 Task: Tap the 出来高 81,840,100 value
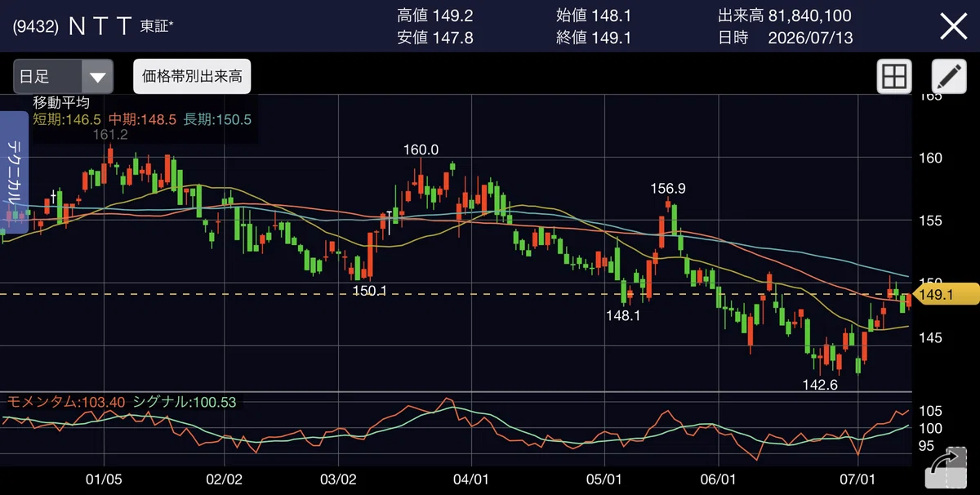[x=785, y=16]
